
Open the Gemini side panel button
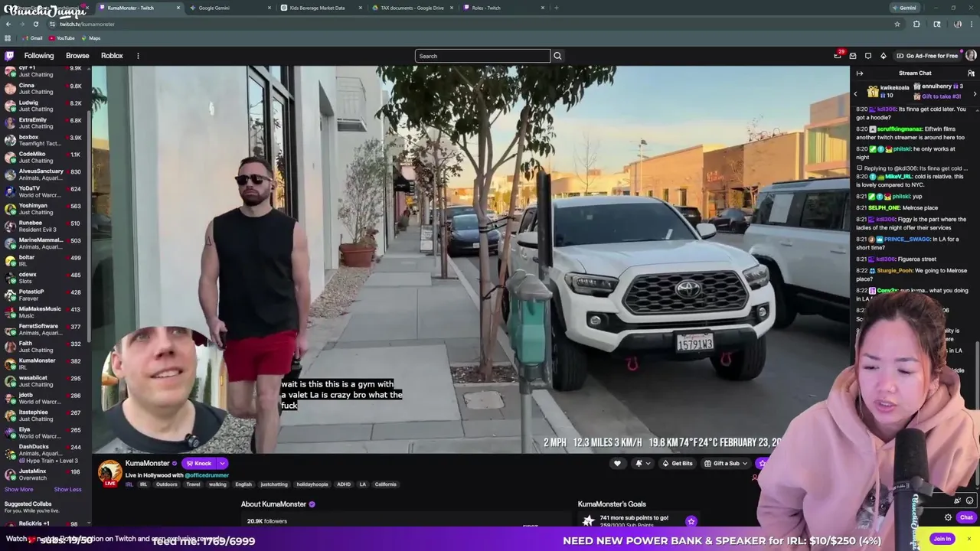904,8
